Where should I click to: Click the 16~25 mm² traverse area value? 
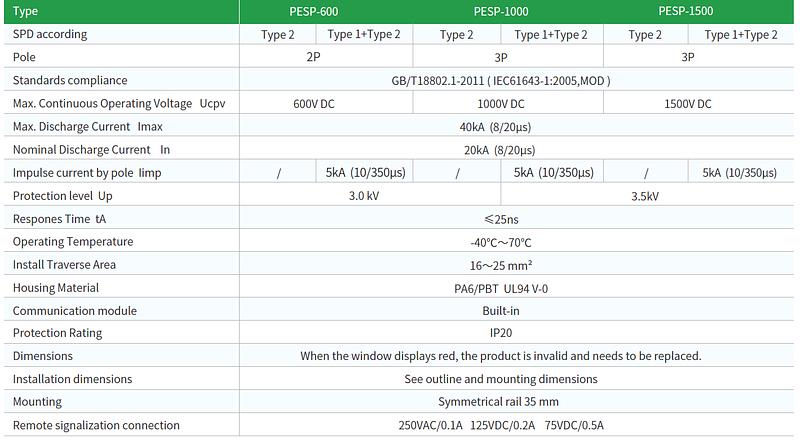pyautogui.click(x=500, y=265)
